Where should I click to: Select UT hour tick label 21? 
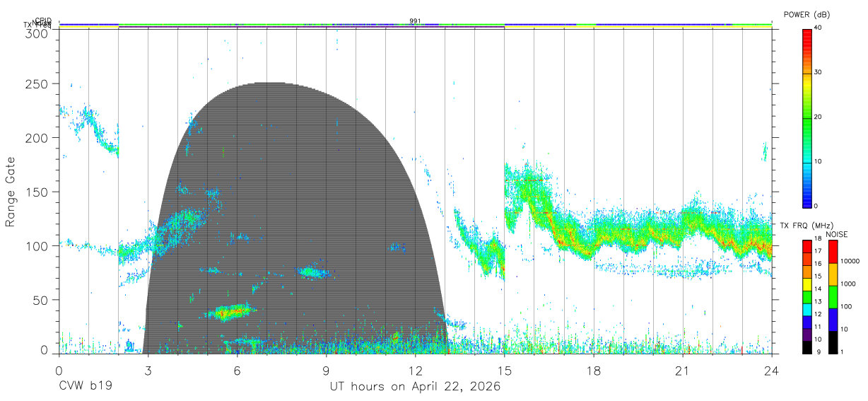tap(682, 371)
